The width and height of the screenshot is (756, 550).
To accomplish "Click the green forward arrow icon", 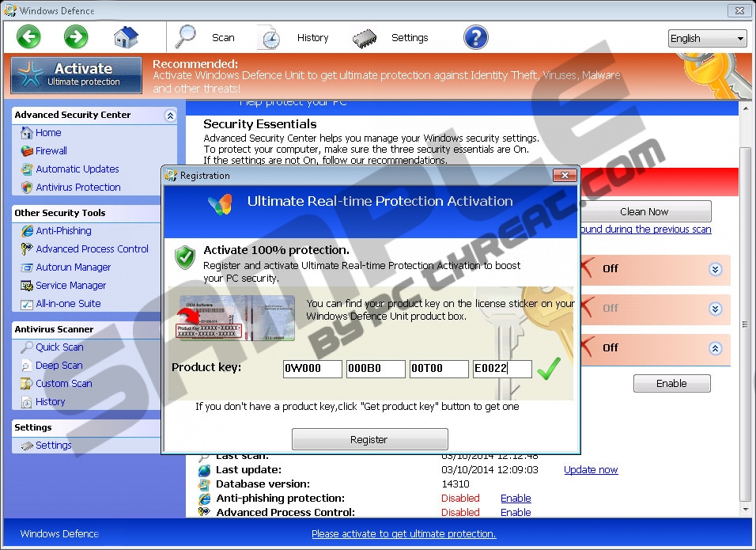I will coord(76,37).
